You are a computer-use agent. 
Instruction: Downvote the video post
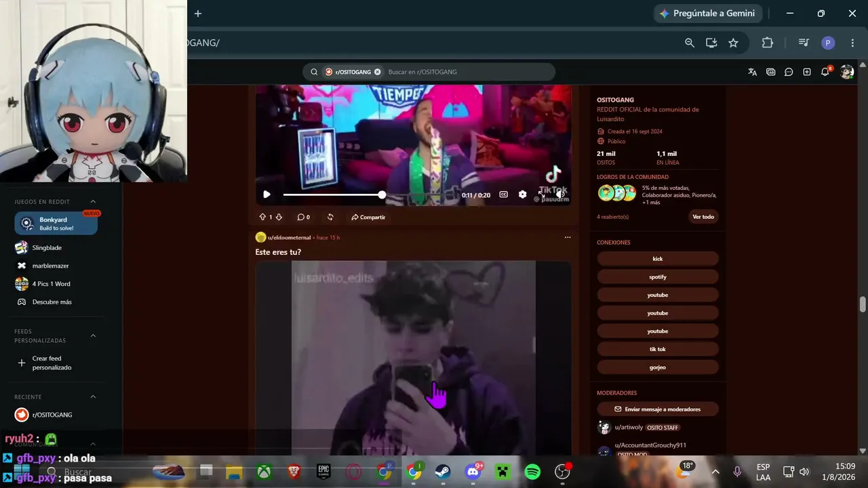(x=279, y=217)
